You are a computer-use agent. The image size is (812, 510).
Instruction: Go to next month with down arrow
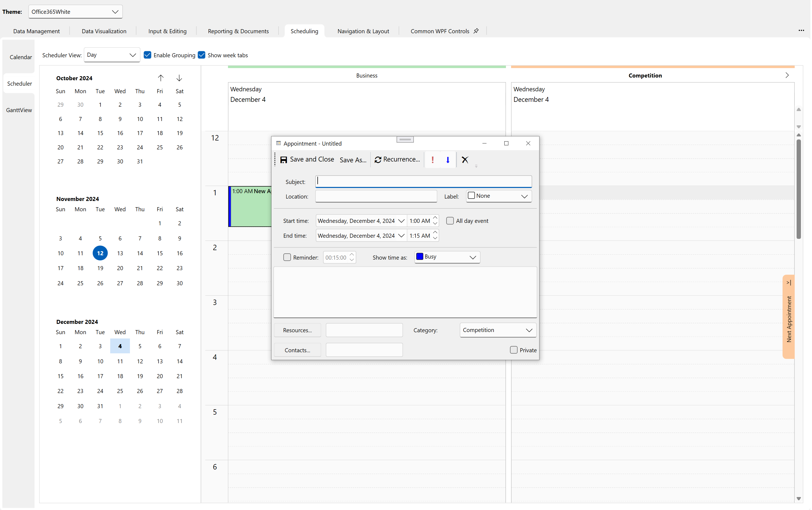point(179,78)
